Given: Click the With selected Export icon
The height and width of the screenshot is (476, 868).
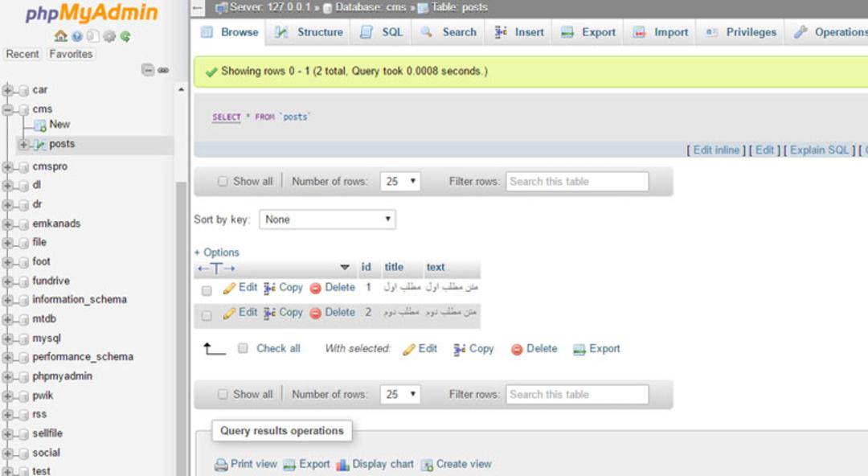Looking at the screenshot, I should pyautogui.click(x=579, y=349).
